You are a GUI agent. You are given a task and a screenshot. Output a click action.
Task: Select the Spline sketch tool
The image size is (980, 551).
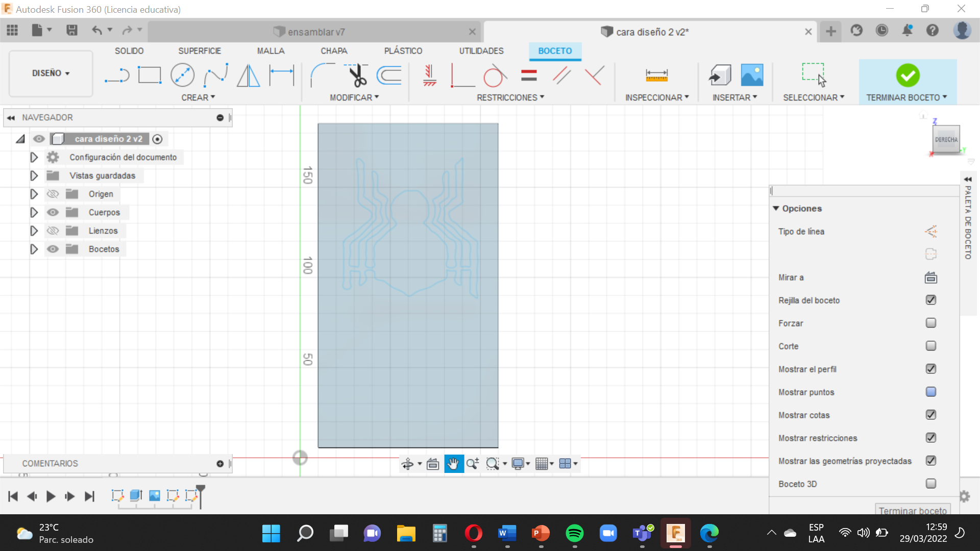coord(215,76)
